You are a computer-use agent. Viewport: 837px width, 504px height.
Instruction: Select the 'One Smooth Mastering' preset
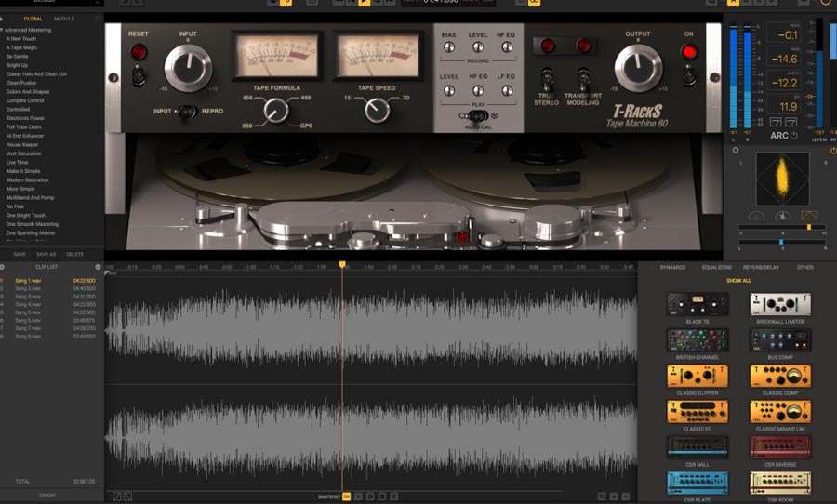tap(32, 224)
